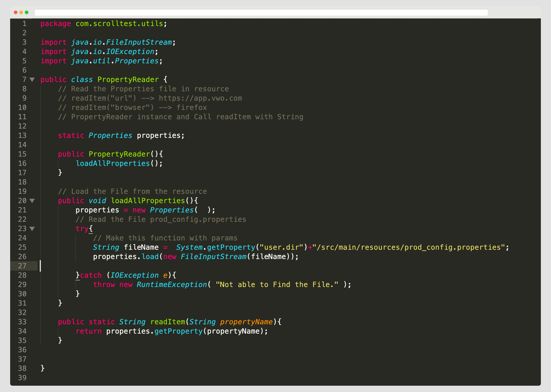Click the green zoom traffic light button
The image size is (551, 392).
click(x=27, y=12)
